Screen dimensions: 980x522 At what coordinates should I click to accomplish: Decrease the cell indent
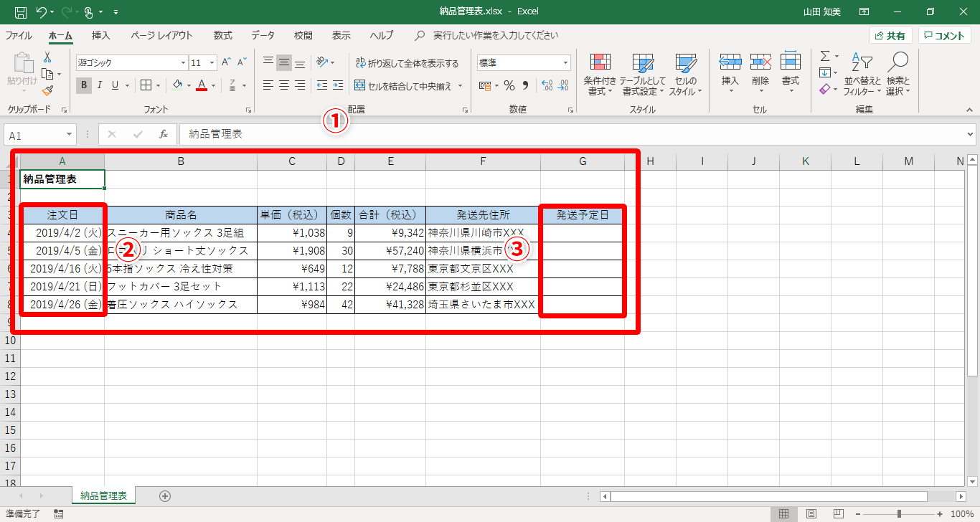point(322,85)
